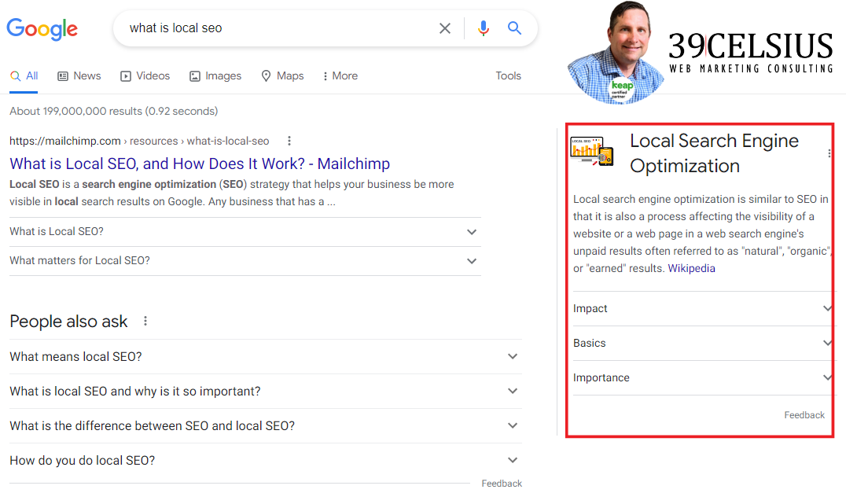Expand 'What is the difference between SEO and local SEO?'
Image resolution: width=846 pixels, height=504 pixels.
266,425
